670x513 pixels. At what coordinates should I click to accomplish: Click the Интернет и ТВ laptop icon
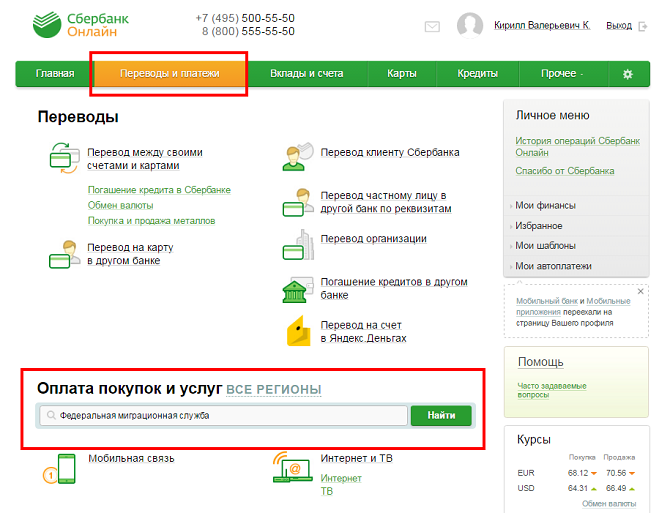pos(293,468)
